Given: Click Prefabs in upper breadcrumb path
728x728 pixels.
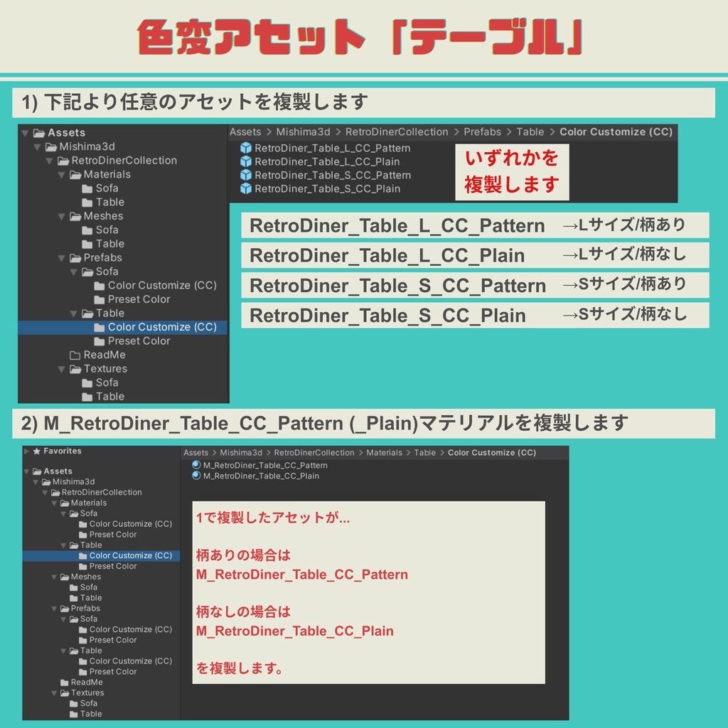Looking at the screenshot, I should 483,132.
